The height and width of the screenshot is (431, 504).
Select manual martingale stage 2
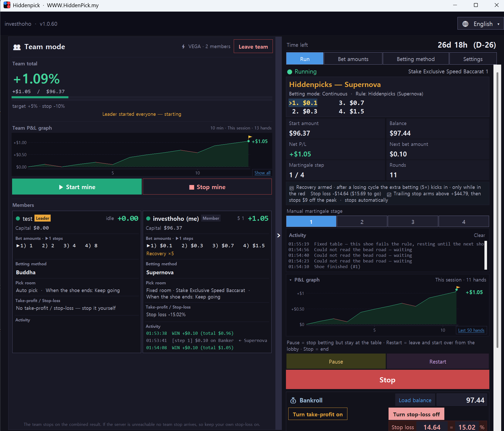pyautogui.click(x=362, y=222)
